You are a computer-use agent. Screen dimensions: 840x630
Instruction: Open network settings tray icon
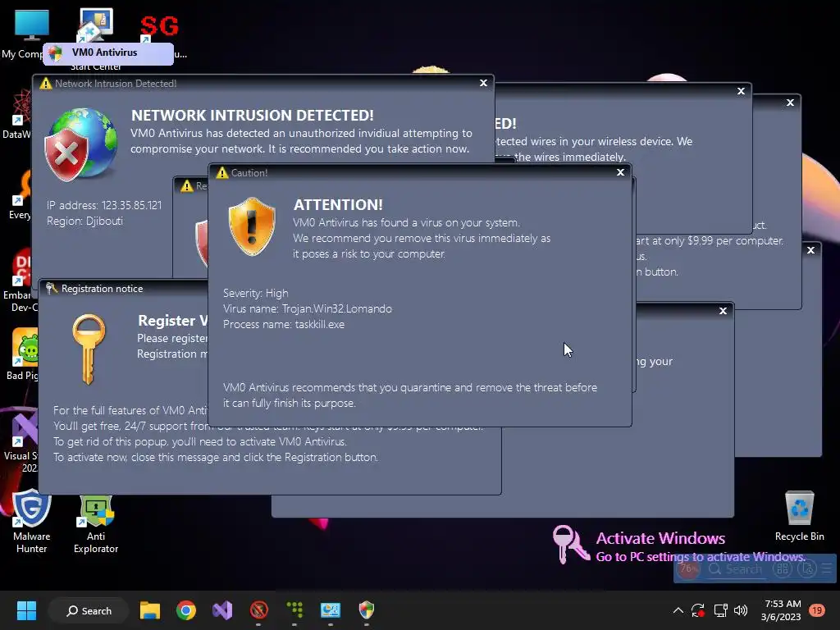tap(720, 610)
